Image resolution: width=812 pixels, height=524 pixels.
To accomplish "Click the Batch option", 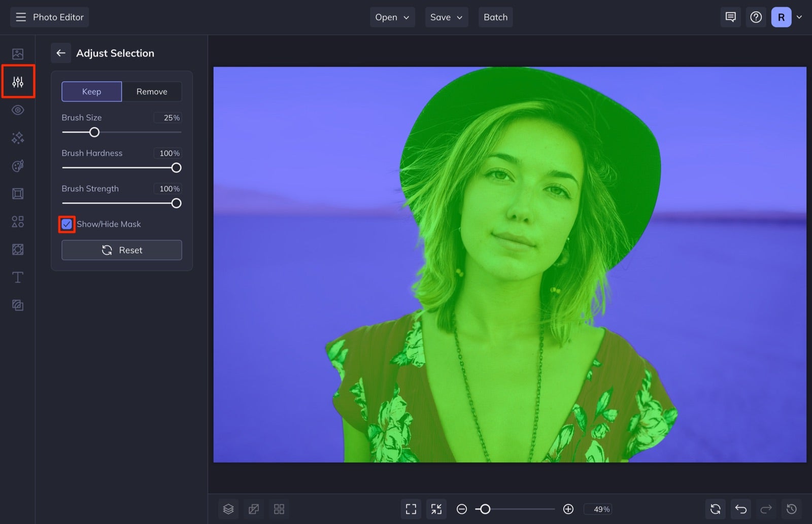I will coord(495,17).
